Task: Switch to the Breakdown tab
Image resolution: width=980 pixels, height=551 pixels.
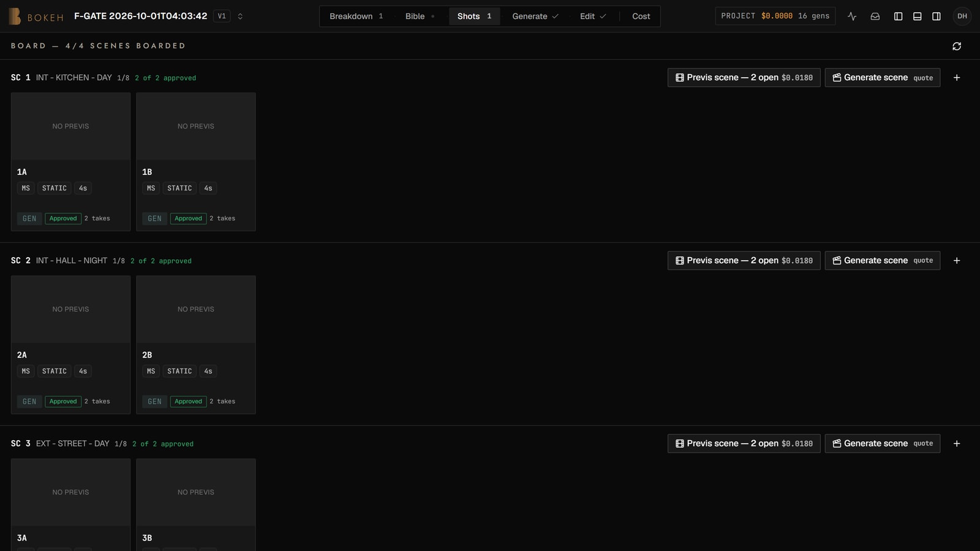Action: [356, 17]
